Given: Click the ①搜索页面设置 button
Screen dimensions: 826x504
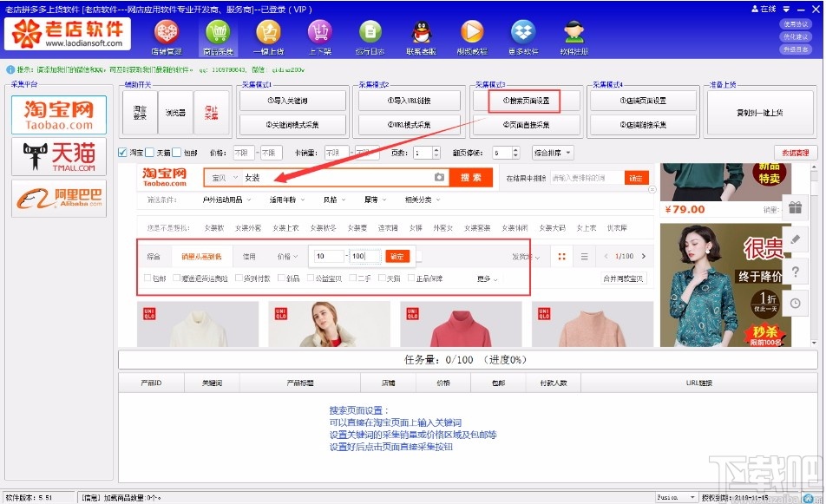Looking at the screenshot, I should [528, 101].
